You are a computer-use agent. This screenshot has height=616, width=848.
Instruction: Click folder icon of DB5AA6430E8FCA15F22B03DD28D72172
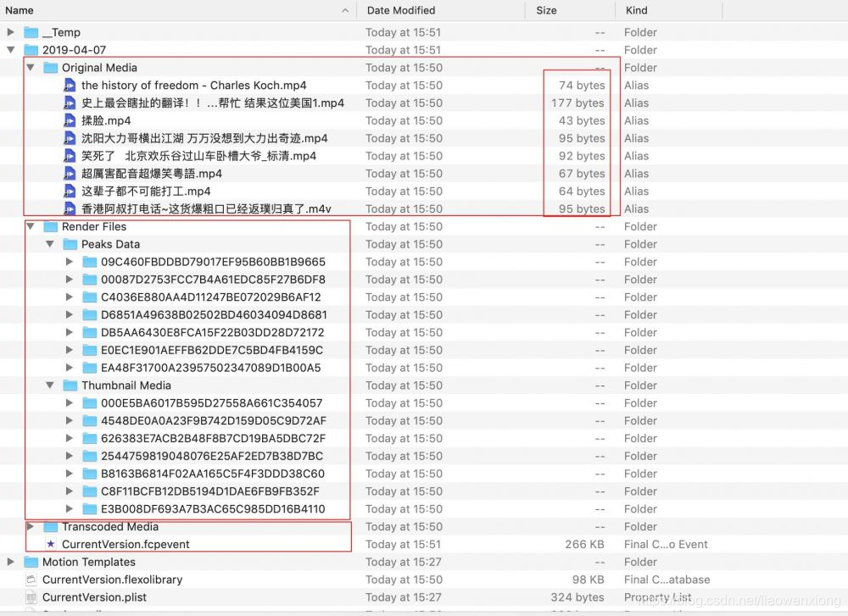pyautogui.click(x=90, y=332)
